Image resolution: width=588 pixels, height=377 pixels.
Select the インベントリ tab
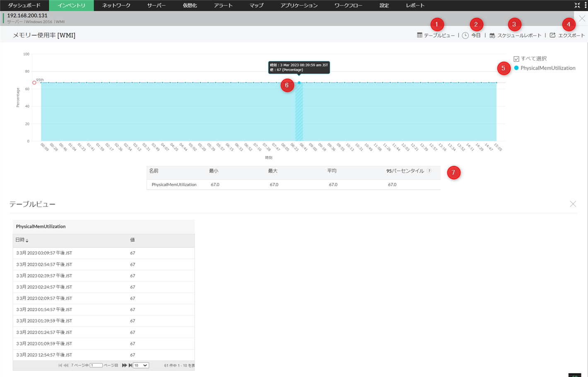[x=72, y=5]
